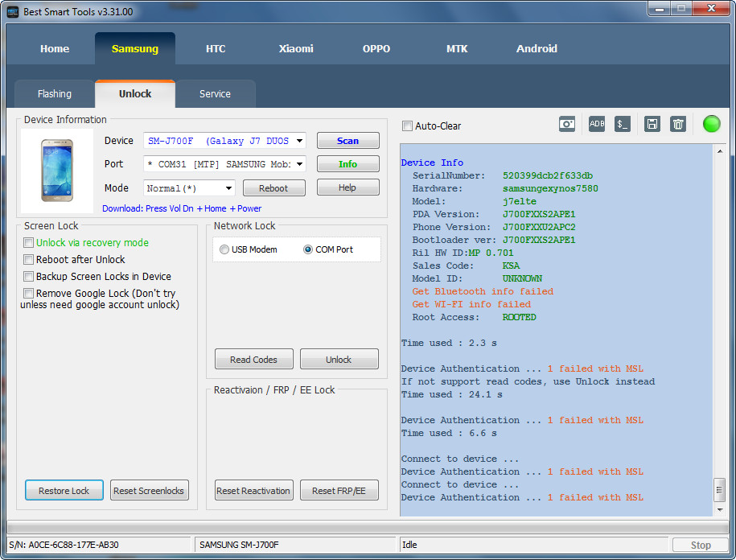
Task: Click the green status indicator light
Action: point(711,124)
